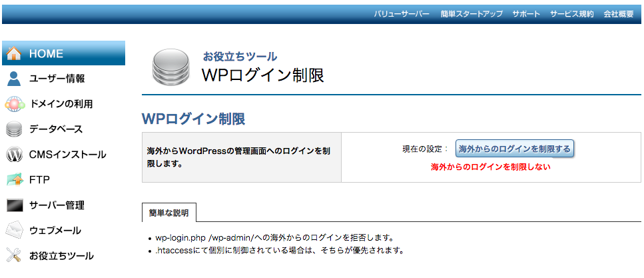644x278 pixels.
Task: Open the CMSインストール sidebar menu label
Action: tap(67, 155)
